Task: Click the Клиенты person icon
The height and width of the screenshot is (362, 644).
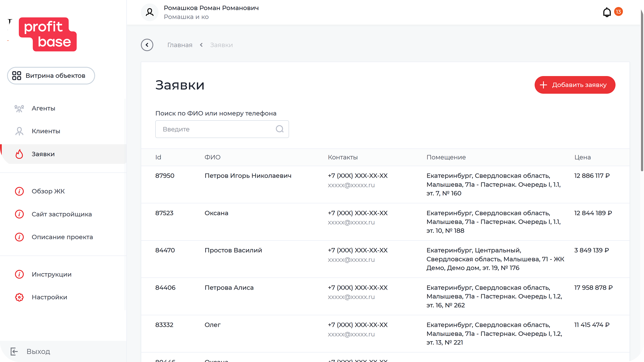Action: click(19, 131)
